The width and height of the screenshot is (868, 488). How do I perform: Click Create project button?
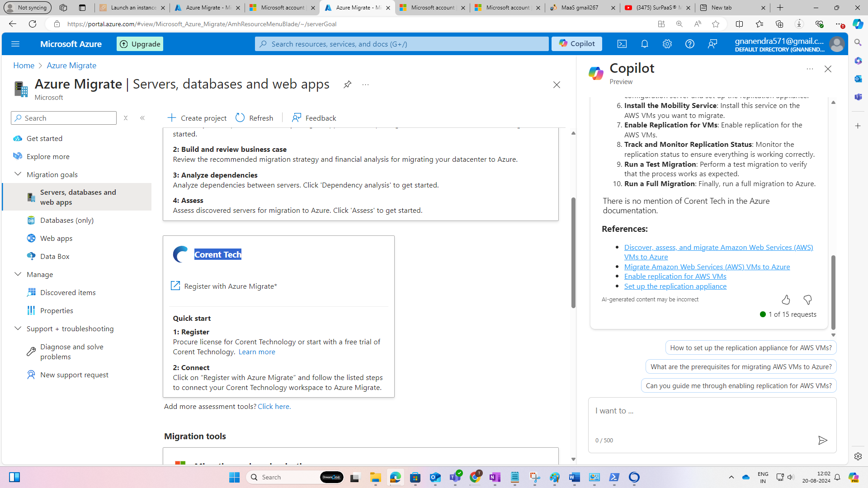(x=197, y=118)
